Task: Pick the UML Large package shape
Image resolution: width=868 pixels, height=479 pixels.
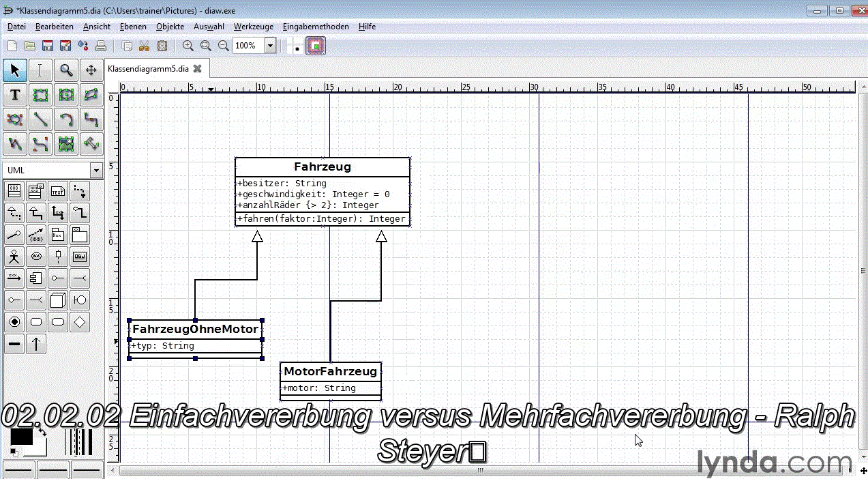Action: [80, 235]
